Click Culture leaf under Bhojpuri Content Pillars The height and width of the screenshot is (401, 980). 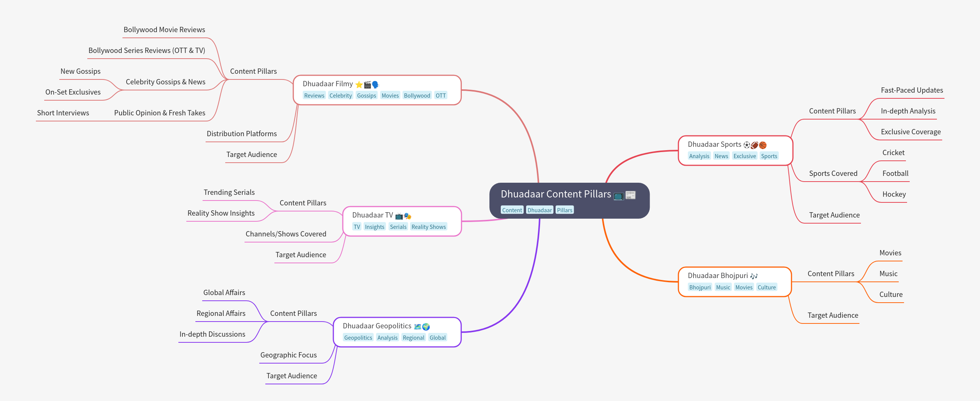pos(890,294)
